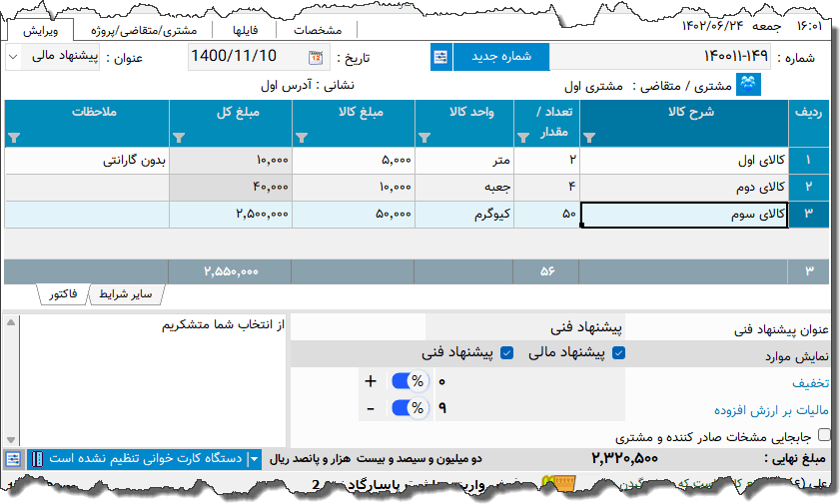Click the notes text از انتخاب شما متشکریم

pos(223,325)
